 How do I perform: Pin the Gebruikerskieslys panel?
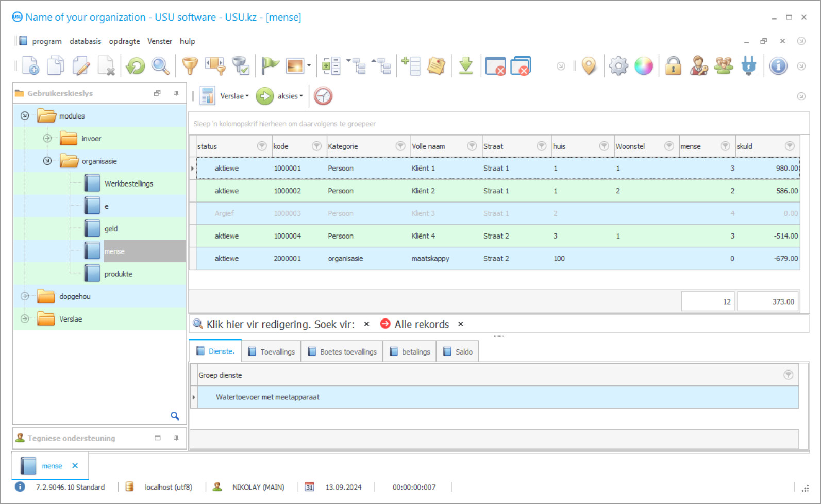pos(176,93)
